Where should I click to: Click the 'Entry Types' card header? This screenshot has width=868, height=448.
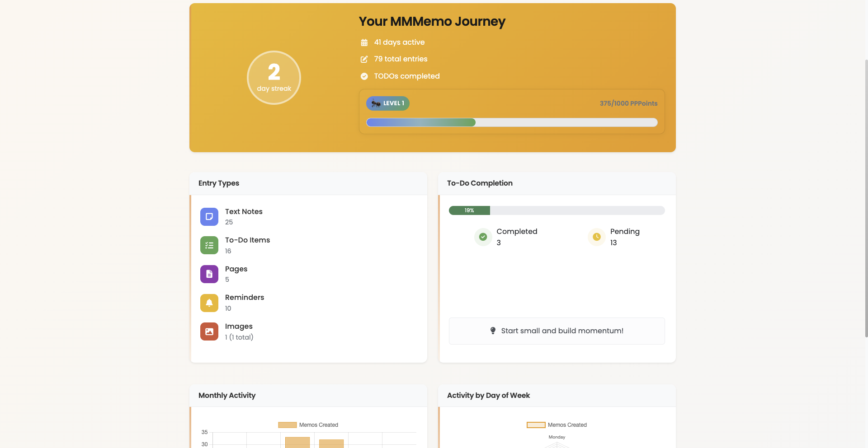point(308,183)
